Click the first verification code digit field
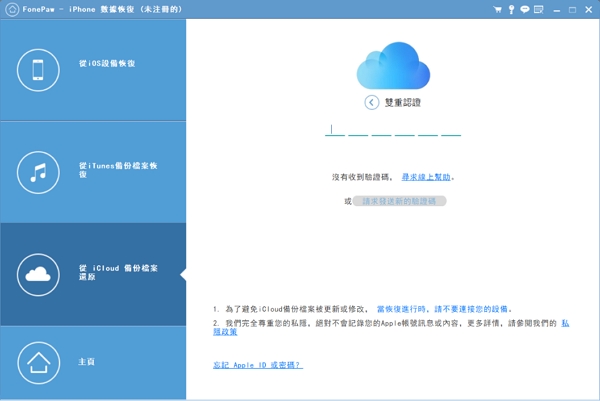The height and width of the screenshot is (401, 600). pyautogui.click(x=335, y=129)
